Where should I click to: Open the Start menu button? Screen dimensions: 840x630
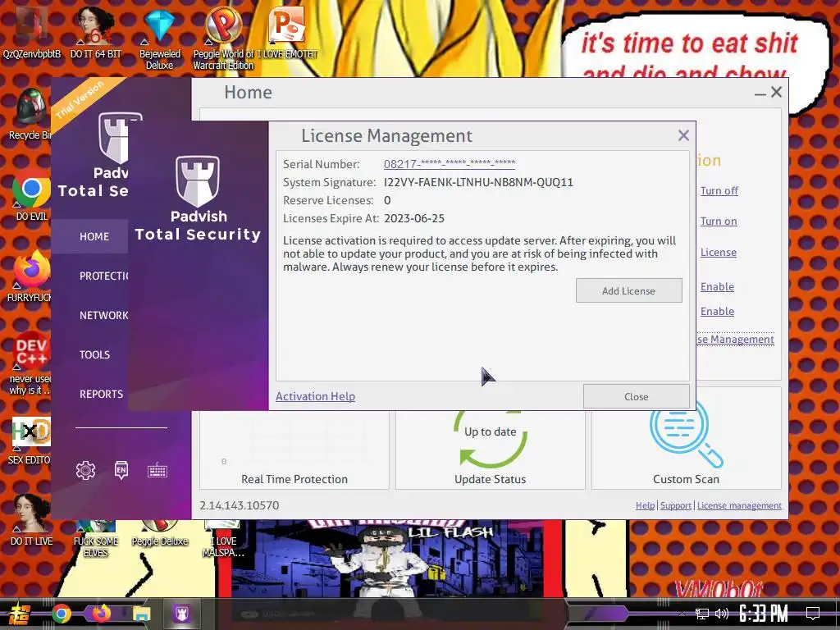pos(20,614)
